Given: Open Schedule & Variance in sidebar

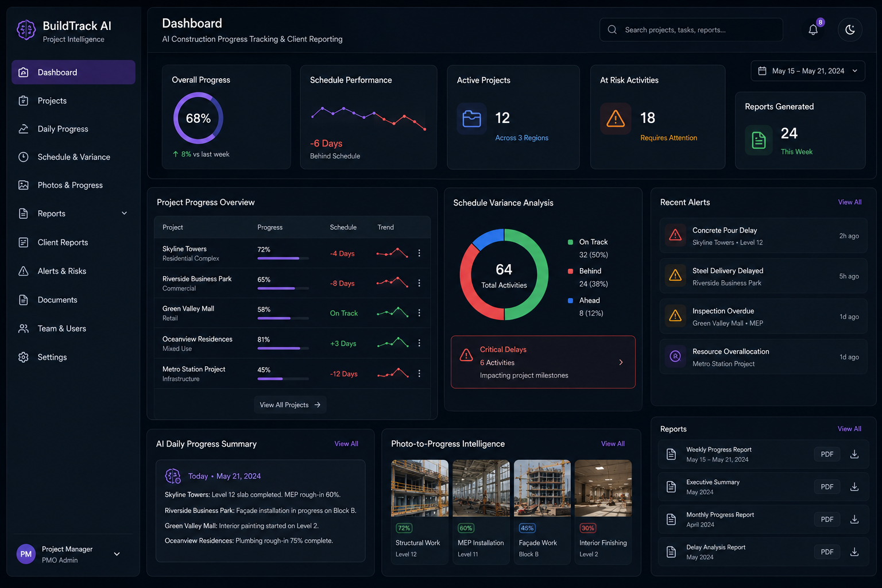Looking at the screenshot, I should [73, 157].
